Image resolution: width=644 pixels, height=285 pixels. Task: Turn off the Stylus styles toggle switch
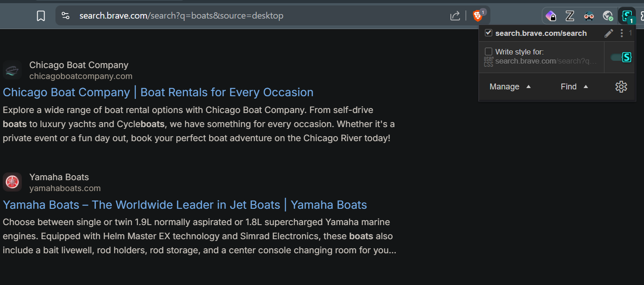621,57
